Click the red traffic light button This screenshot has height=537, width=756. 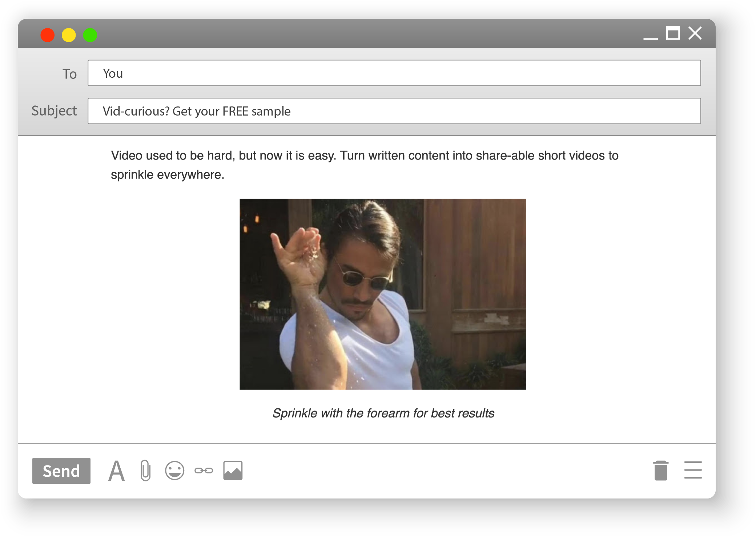[48, 35]
